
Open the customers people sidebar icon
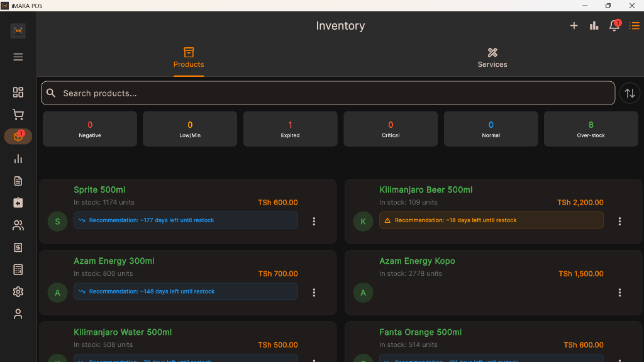(18, 225)
